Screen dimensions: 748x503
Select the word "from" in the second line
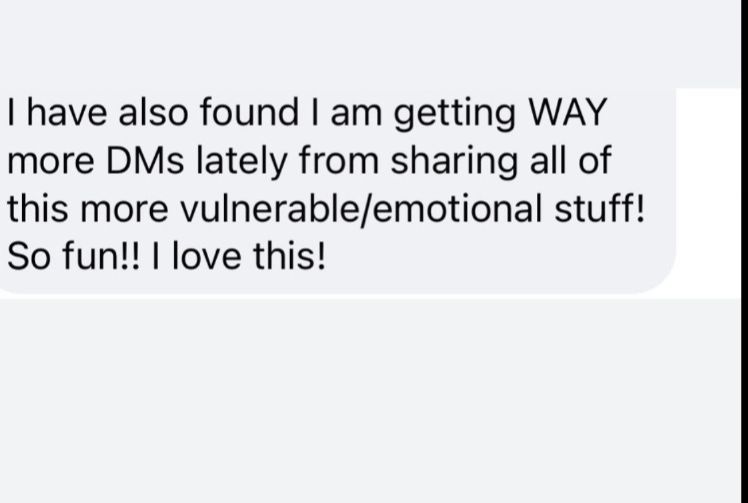(339, 161)
